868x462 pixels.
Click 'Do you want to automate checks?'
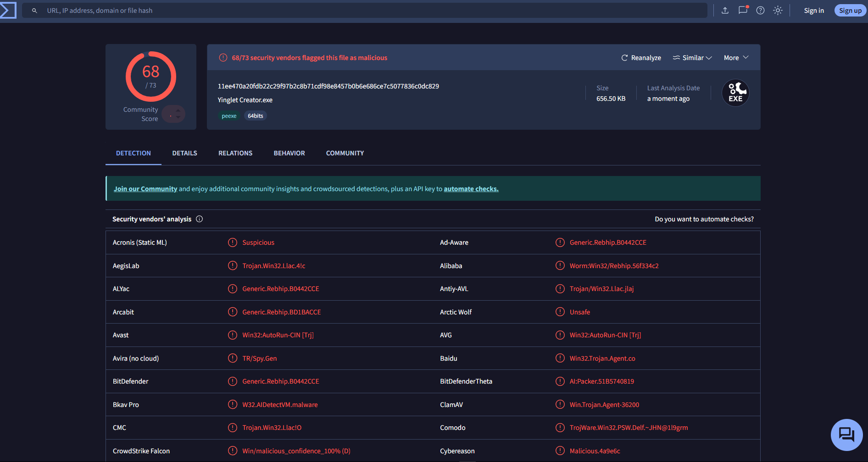(x=704, y=219)
